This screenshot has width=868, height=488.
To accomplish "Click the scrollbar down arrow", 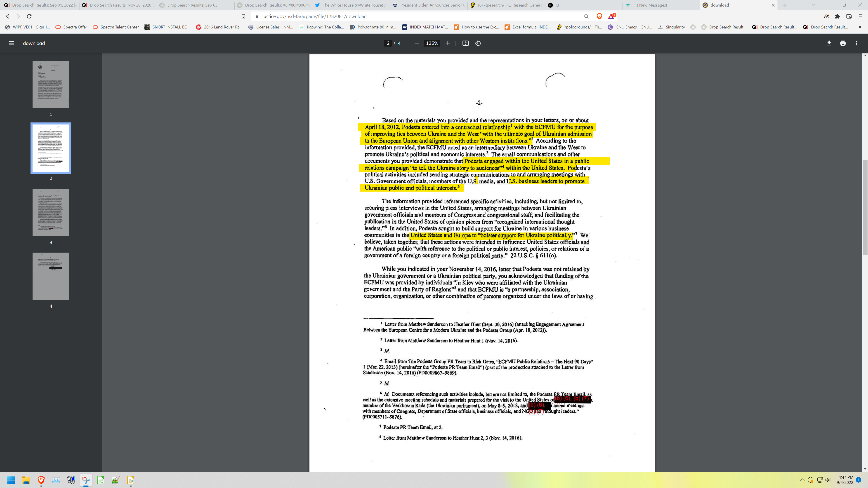I will (865, 469).
